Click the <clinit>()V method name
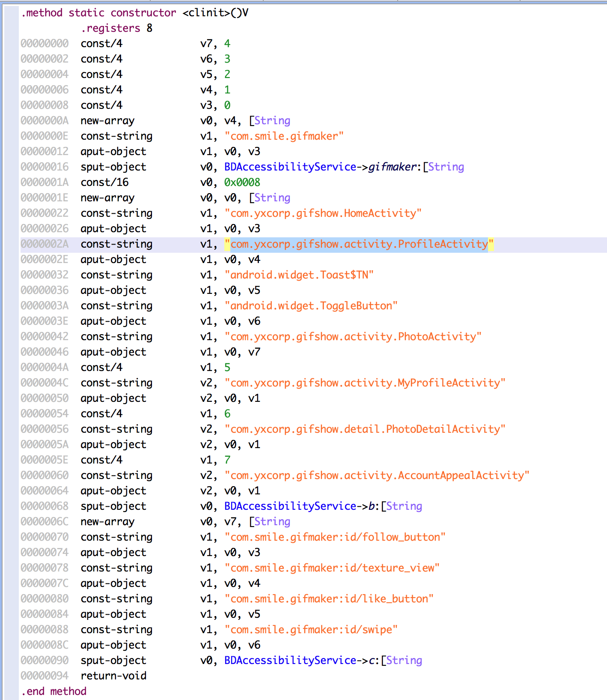607x700 pixels. (x=215, y=13)
